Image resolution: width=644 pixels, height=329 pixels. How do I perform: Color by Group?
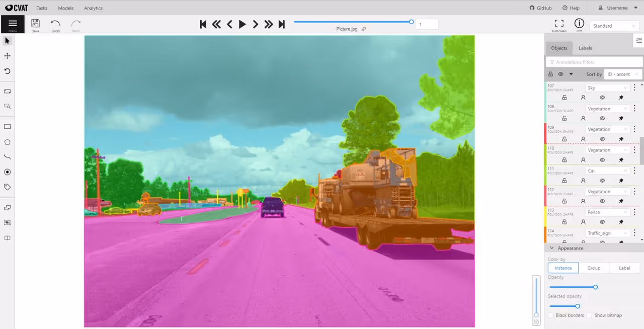(594, 268)
